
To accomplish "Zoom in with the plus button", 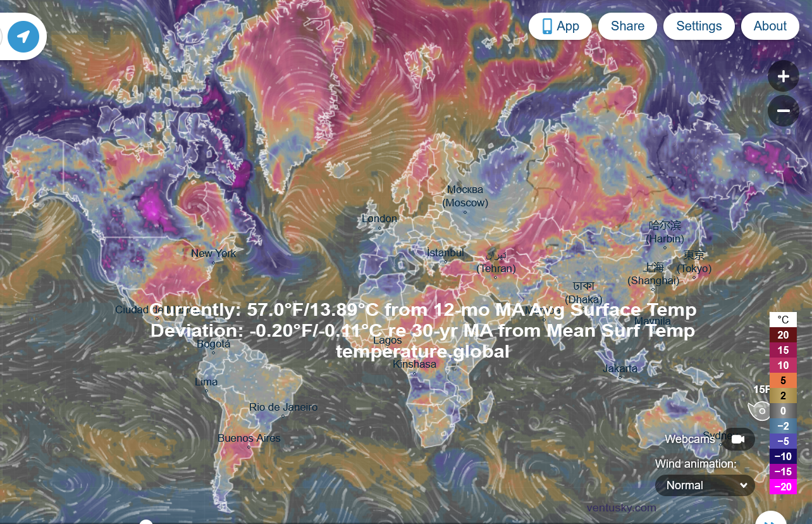I will (x=783, y=77).
